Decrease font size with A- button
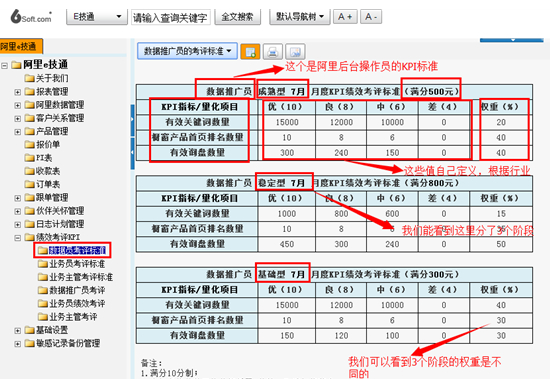 (x=371, y=16)
